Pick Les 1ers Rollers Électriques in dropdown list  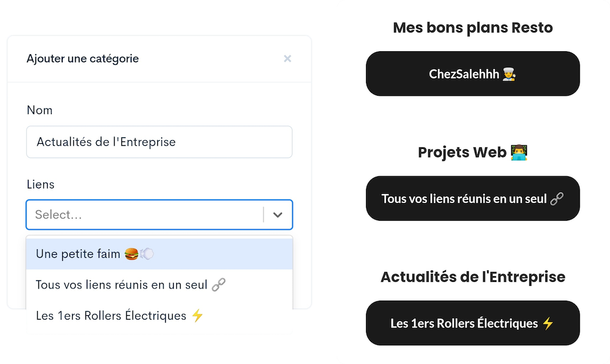tap(159, 315)
